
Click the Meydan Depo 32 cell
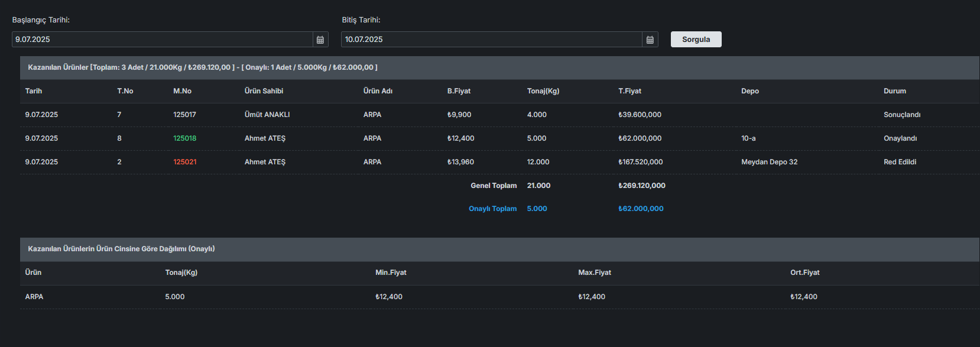[769, 162]
